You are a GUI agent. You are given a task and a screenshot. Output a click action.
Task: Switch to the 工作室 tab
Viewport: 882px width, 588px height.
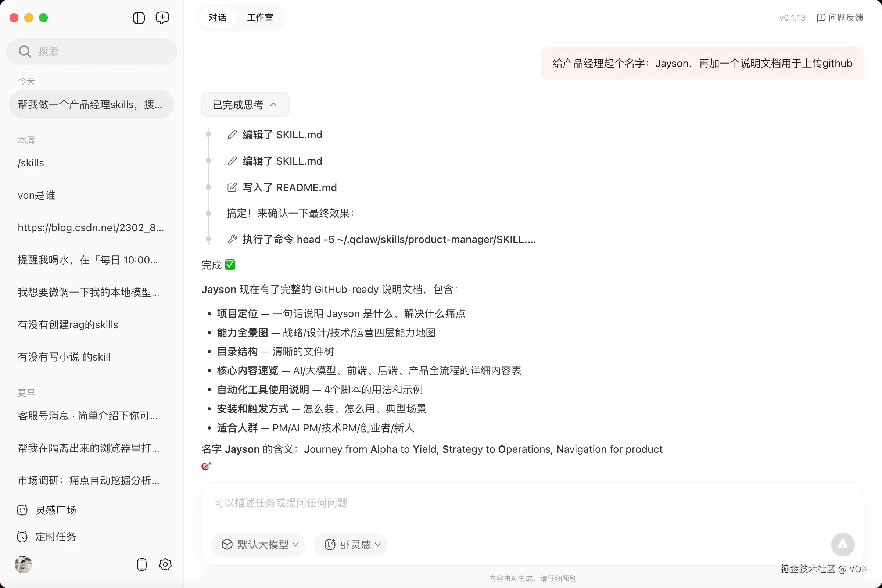(x=260, y=18)
